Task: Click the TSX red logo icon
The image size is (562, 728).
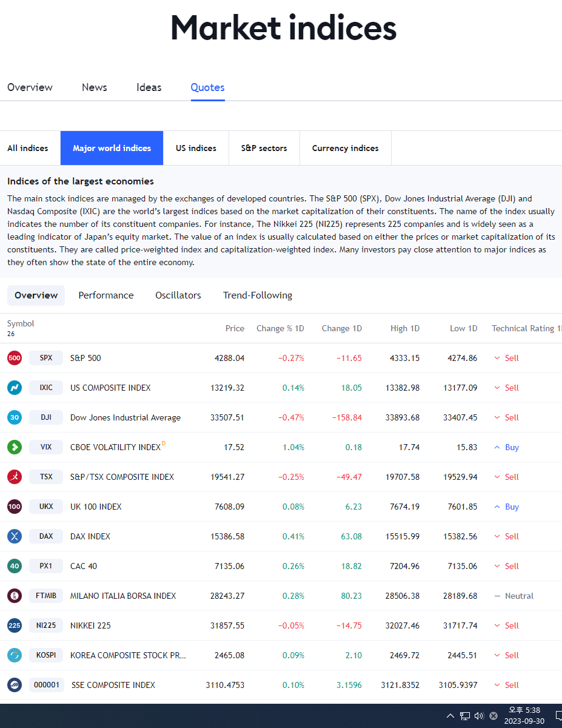Action: coord(15,477)
